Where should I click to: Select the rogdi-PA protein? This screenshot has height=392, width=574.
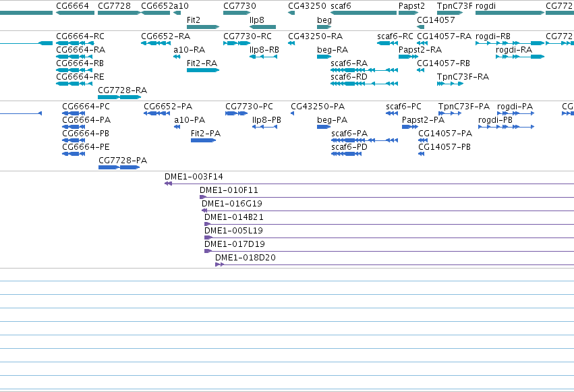tap(516, 113)
